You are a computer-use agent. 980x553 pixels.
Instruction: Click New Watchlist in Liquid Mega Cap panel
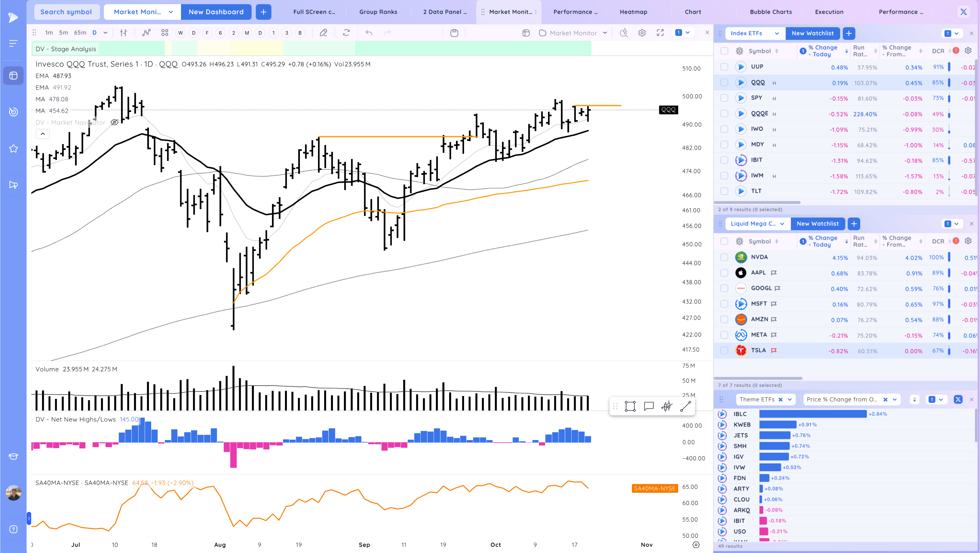point(817,224)
